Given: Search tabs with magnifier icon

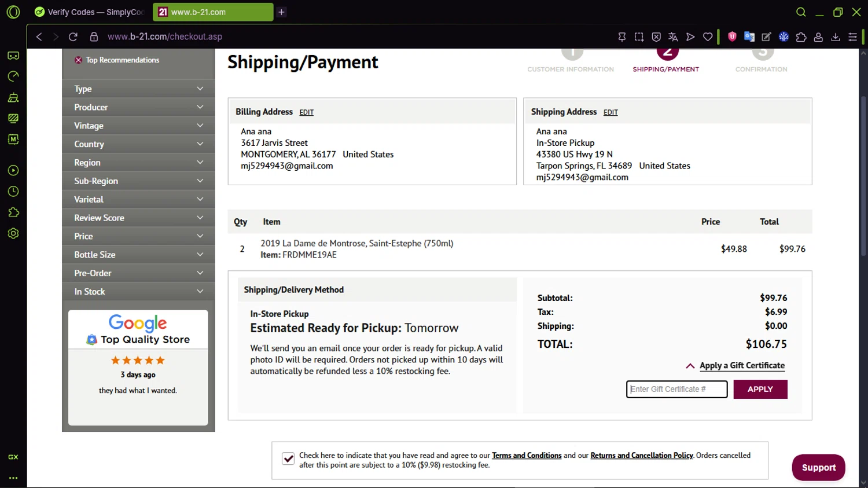Looking at the screenshot, I should point(801,12).
